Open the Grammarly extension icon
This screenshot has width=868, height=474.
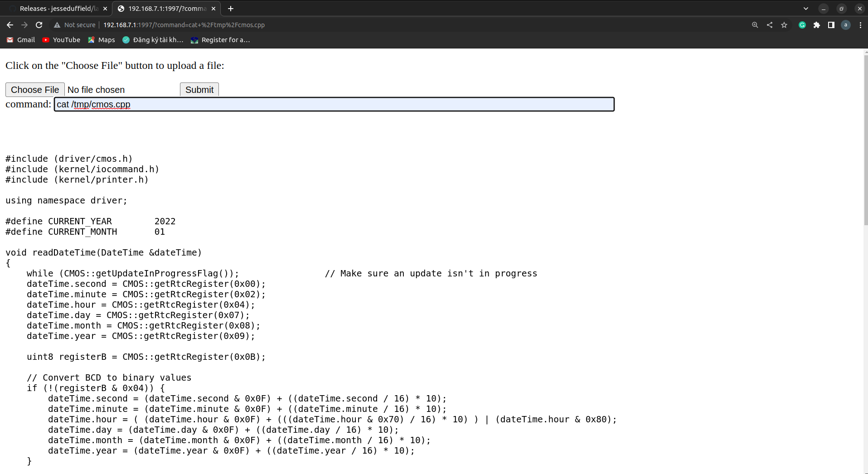coord(802,25)
